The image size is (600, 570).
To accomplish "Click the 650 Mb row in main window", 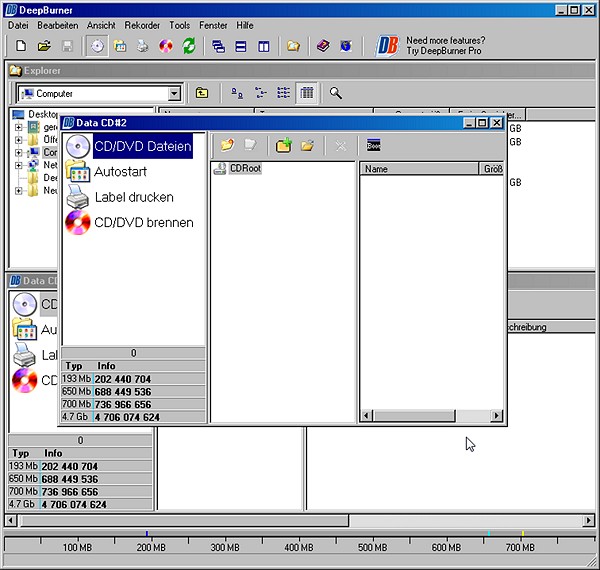I will click(80, 479).
